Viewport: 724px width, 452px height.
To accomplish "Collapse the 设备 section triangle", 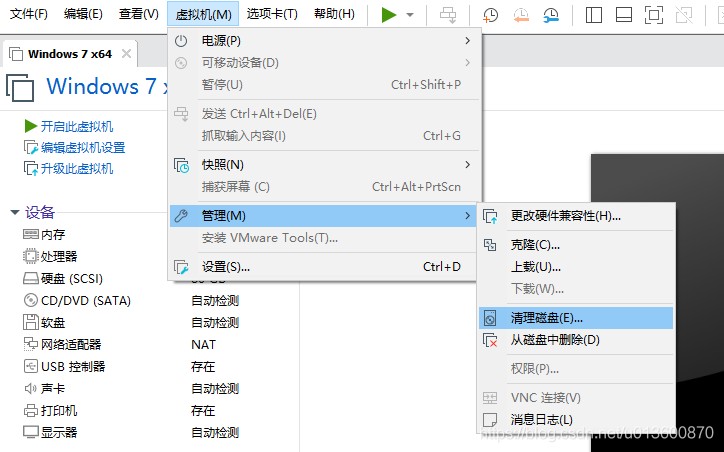I will pos(15,212).
